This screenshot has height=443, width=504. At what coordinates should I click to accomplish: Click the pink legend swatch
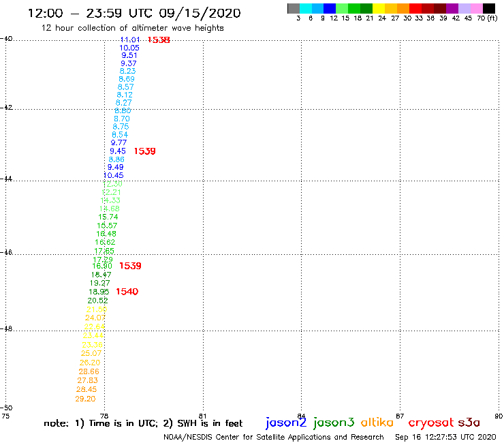pos(476,8)
